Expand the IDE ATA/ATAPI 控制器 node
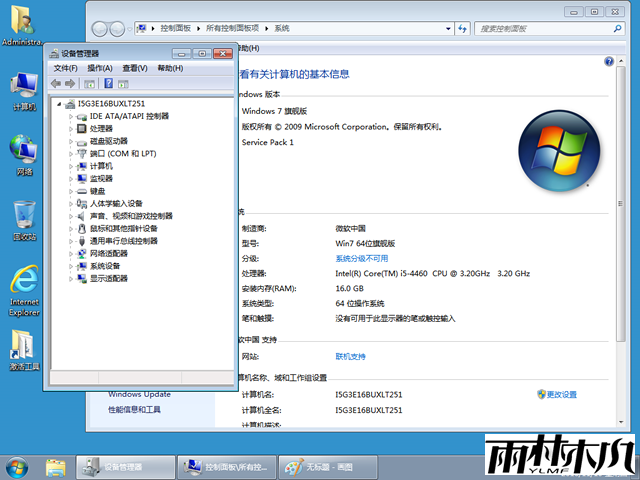Image resolution: width=640 pixels, height=480 pixels. pyautogui.click(x=71, y=117)
